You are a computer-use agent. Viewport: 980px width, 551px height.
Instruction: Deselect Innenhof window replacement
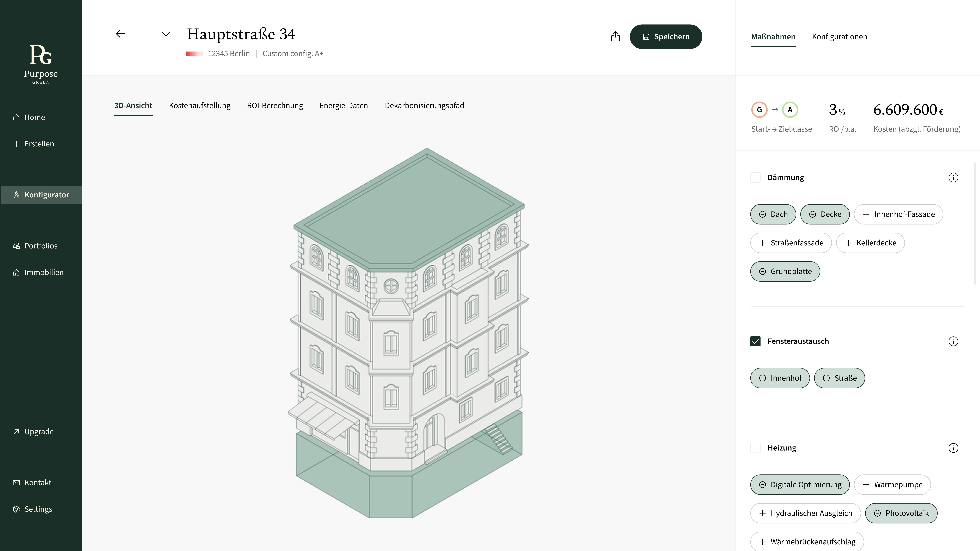tap(780, 378)
